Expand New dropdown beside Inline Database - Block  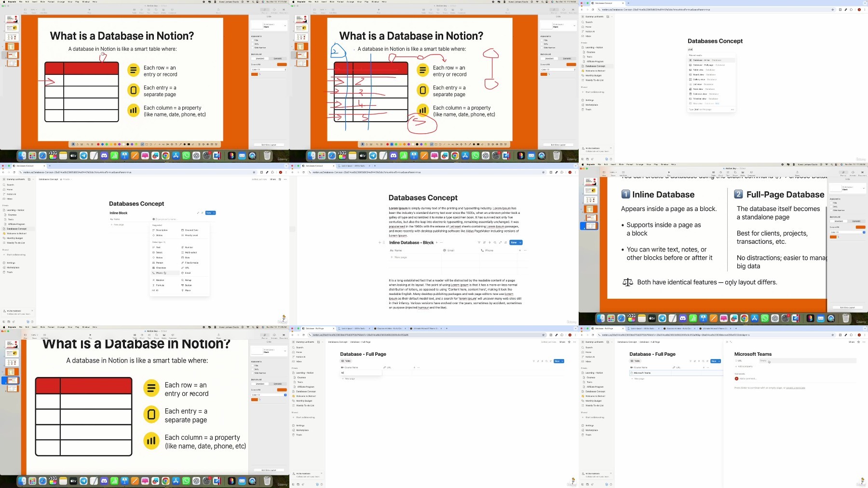[x=520, y=242]
